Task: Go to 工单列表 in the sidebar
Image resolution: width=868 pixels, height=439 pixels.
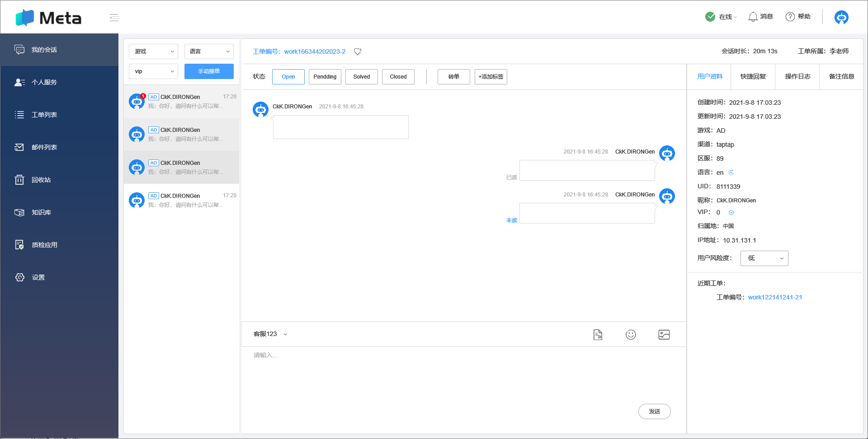Action: point(59,115)
